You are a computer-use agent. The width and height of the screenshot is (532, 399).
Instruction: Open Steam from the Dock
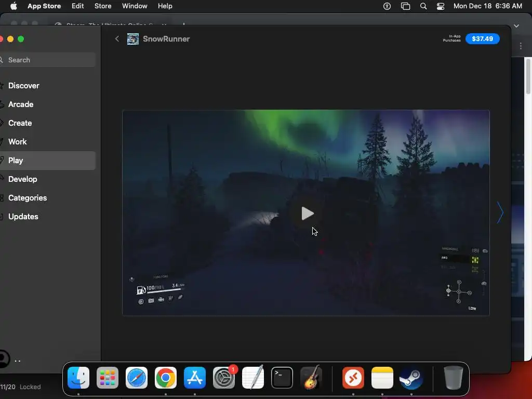(x=411, y=378)
